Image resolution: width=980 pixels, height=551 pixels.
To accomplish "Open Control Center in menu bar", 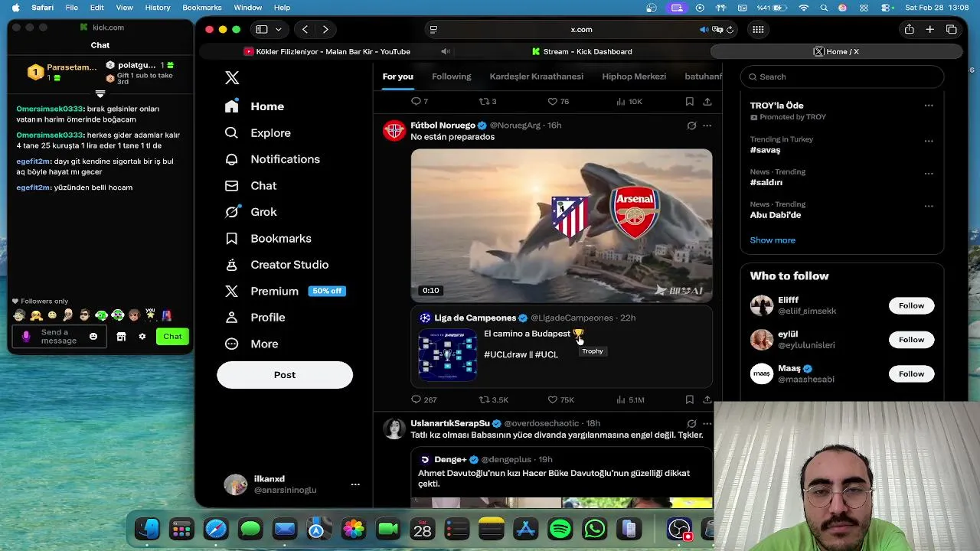I will coord(887,8).
